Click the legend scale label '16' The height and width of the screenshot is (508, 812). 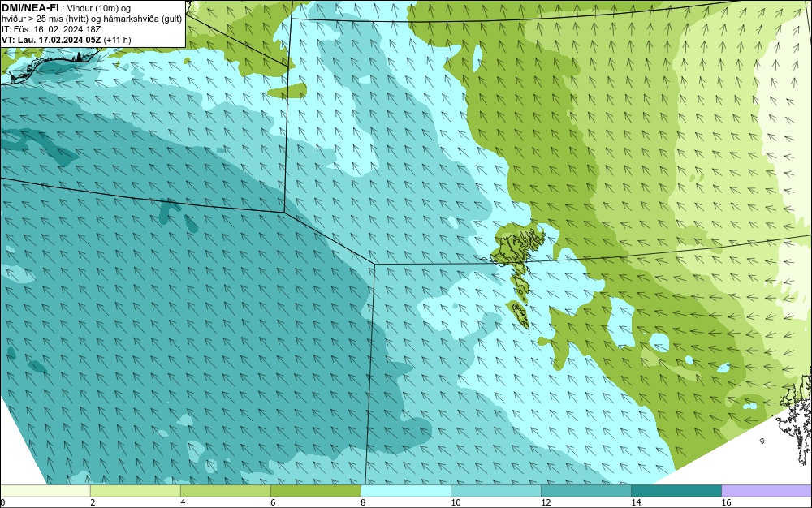727,502
